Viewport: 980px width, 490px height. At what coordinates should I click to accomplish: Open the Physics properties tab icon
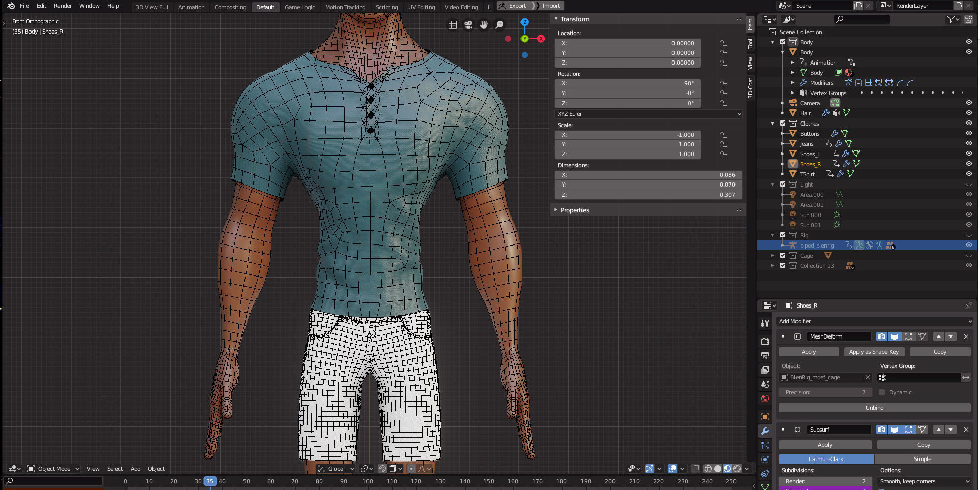click(765, 460)
